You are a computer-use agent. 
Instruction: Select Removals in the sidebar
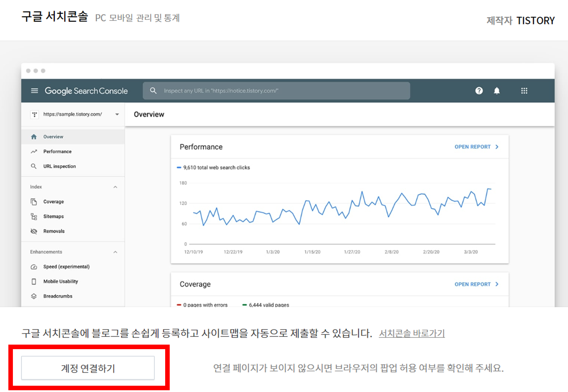73,231
